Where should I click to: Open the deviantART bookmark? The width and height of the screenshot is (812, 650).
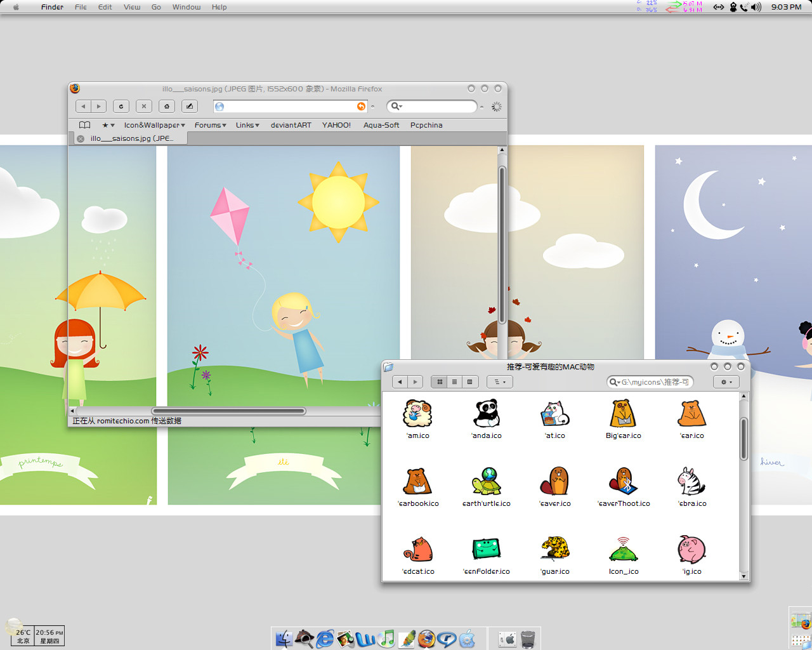[x=291, y=125]
